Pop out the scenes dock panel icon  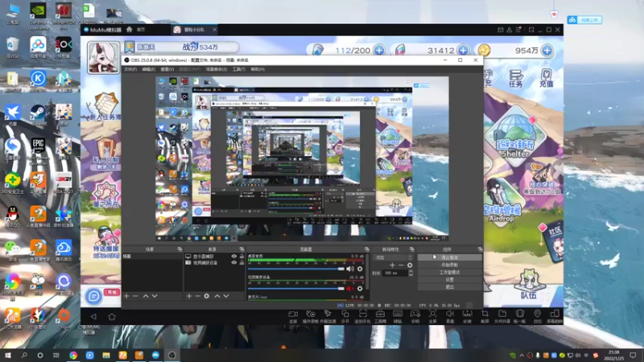pos(180,249)
